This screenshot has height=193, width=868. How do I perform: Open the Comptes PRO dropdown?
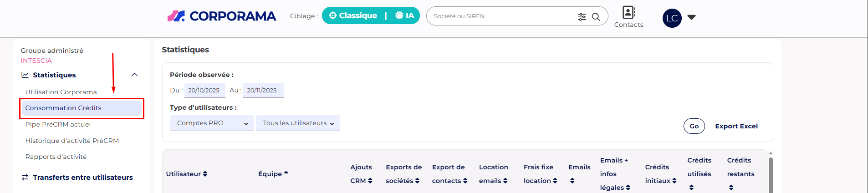click(212, 123)
